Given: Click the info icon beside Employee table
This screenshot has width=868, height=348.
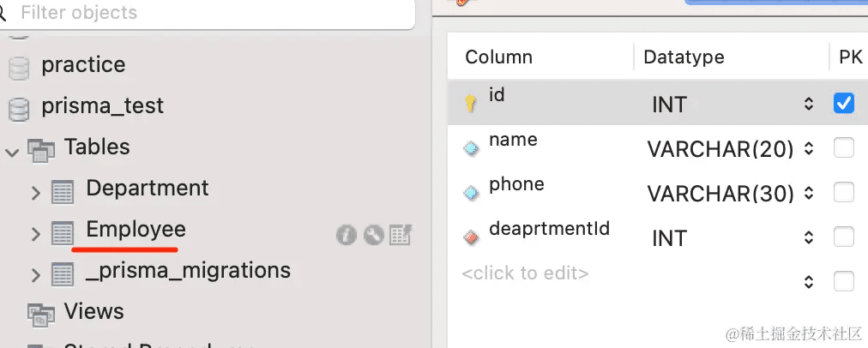Looking at the screenshot, I should tap(347, 234).
